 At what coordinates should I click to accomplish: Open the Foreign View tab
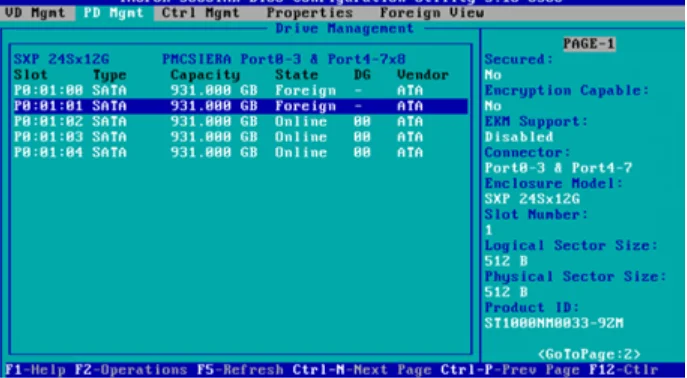coord(432,13)
